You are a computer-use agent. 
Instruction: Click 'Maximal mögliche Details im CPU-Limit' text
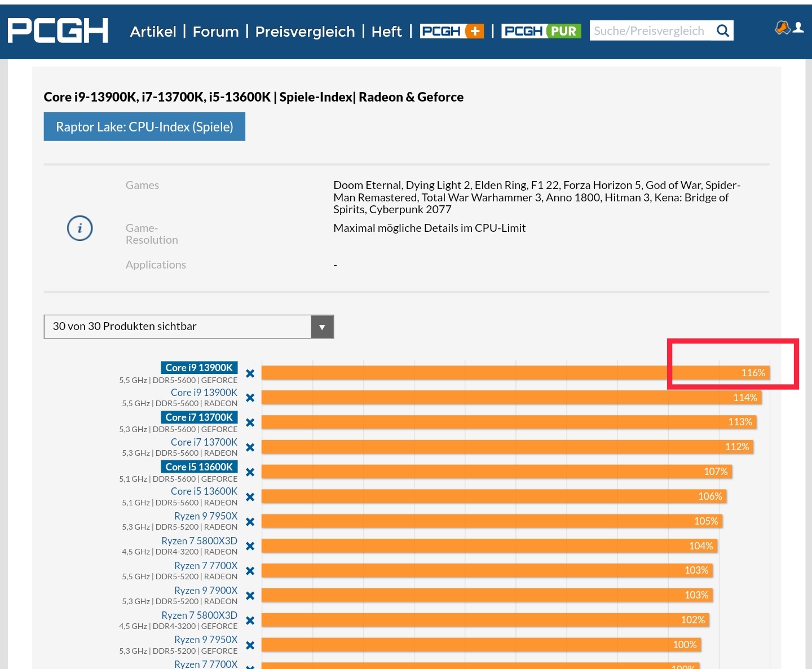(430, 228)
